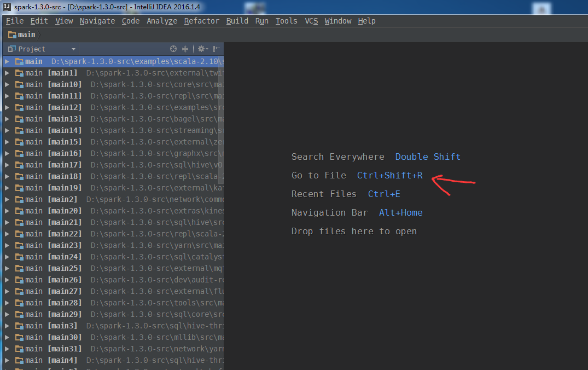
Task: Open the Window menu
Action: 338,21
